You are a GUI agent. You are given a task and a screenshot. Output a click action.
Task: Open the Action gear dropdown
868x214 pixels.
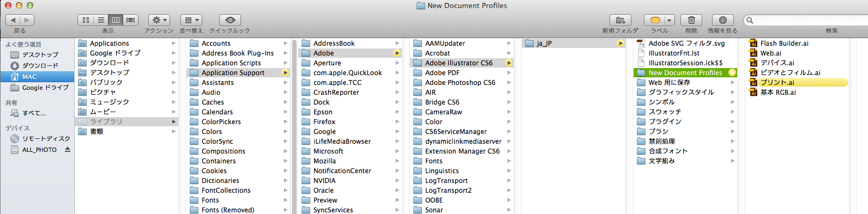(x=159, y=20)
